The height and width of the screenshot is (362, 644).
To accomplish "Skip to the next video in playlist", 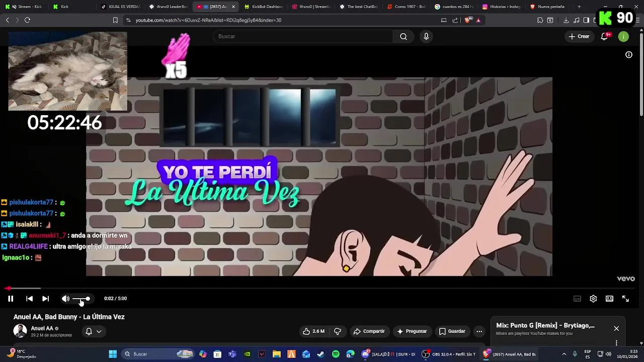I will (45, 299).
